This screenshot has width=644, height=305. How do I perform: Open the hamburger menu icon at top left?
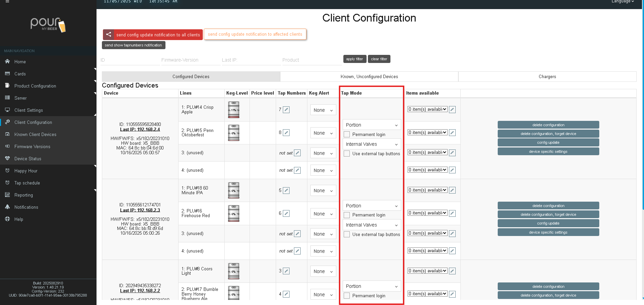7,1
